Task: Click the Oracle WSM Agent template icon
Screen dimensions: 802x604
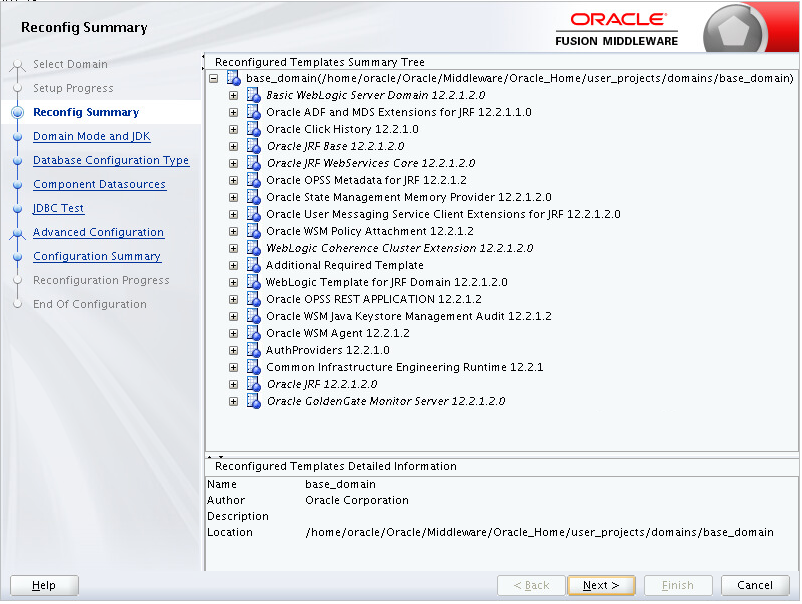Action: click(x=254, y=333)
